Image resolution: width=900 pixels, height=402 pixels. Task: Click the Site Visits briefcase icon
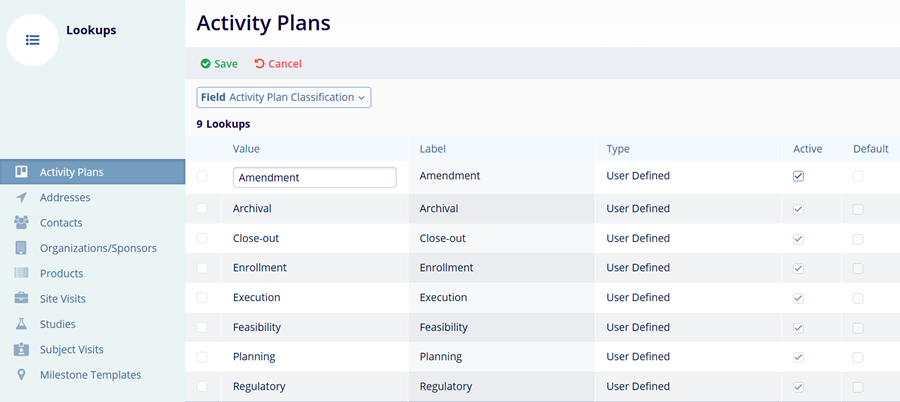tap(21, 299)
